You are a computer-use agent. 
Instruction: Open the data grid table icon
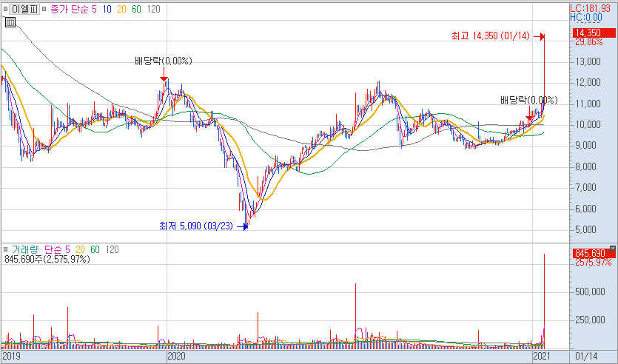click(10, 22)
